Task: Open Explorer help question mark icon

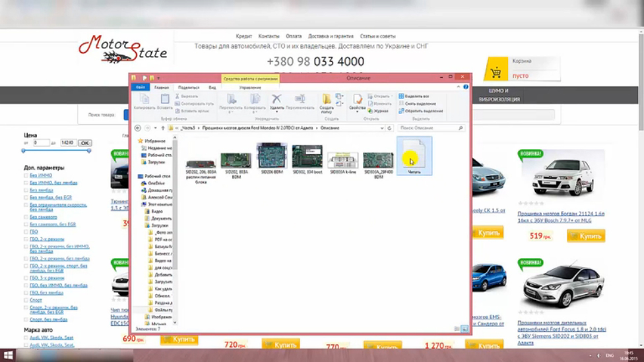Action: (x=465, y=87)
